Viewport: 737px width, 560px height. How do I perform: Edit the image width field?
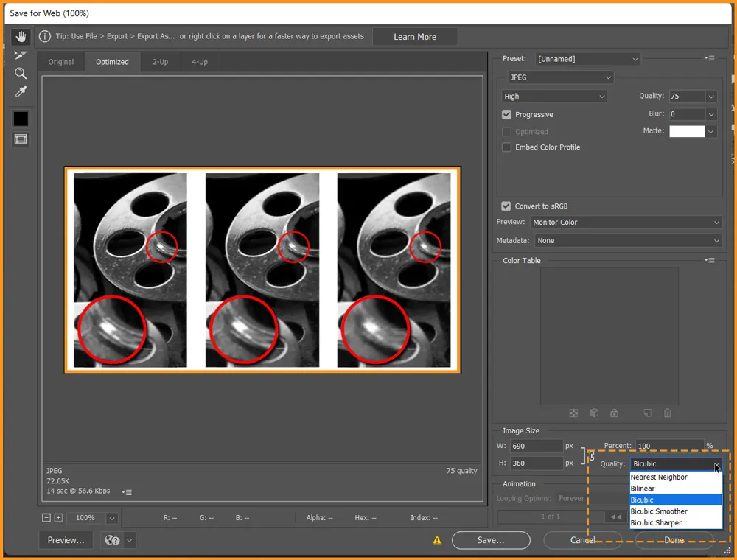[x=536, y=446]
